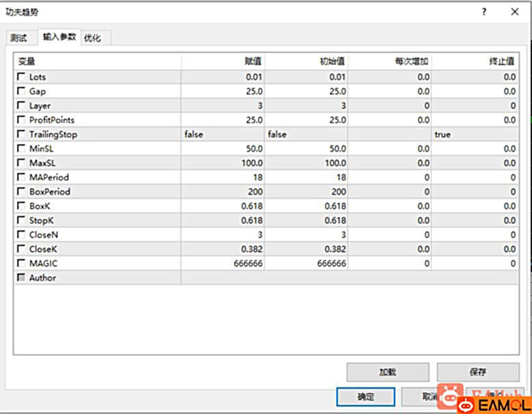The height and width of the screenshot is (414, 532).
Task: Click the 取消 button
Action: (x=429, y=397)
